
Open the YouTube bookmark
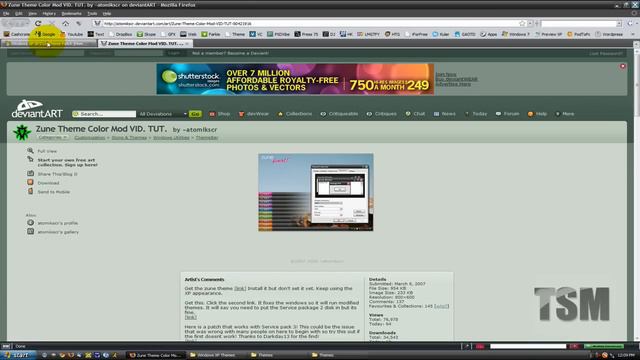(x=71, y=34)
